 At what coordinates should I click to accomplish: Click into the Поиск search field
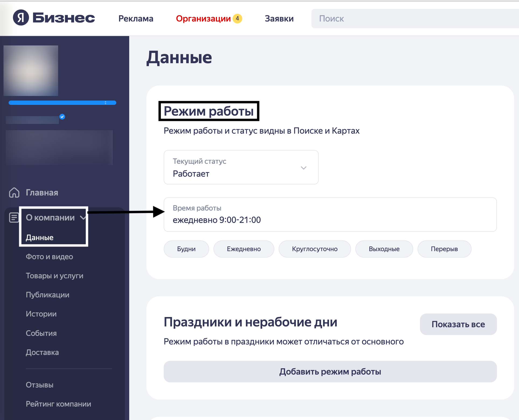click(x=415, y=19)
